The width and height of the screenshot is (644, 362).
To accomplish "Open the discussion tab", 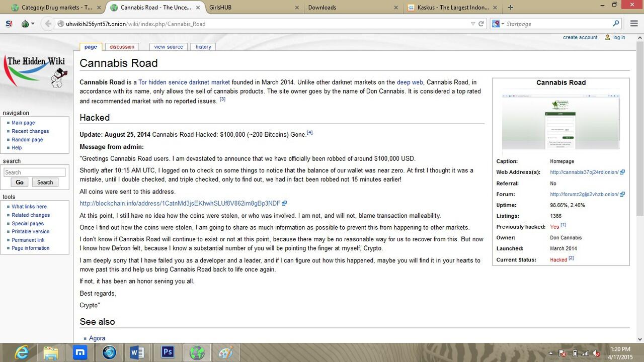I will (x=122, y=47).
